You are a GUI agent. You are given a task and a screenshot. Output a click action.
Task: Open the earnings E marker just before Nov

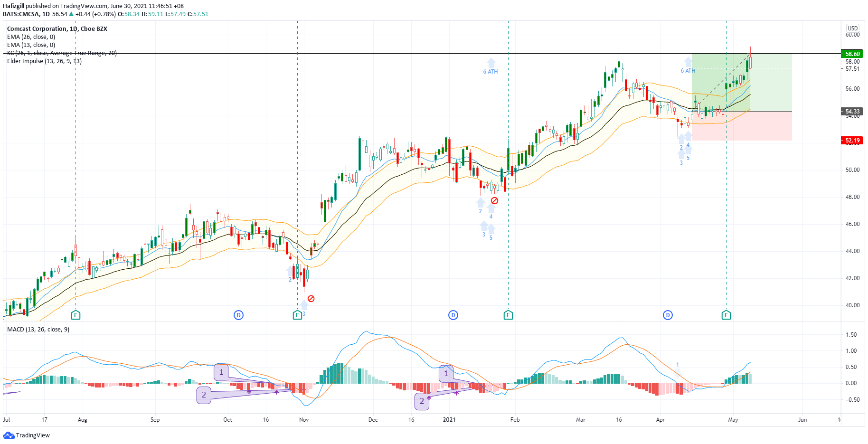[x=297, y=315]
